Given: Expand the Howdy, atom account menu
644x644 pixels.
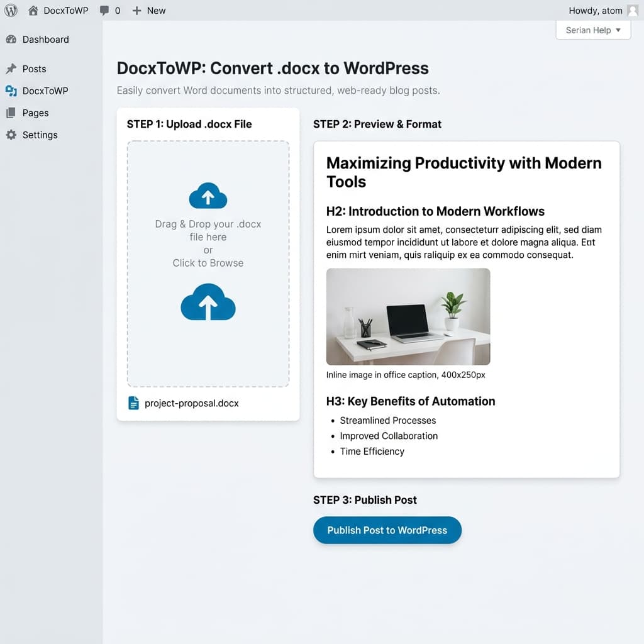Looking at the screenshot, I should (596, 10).
